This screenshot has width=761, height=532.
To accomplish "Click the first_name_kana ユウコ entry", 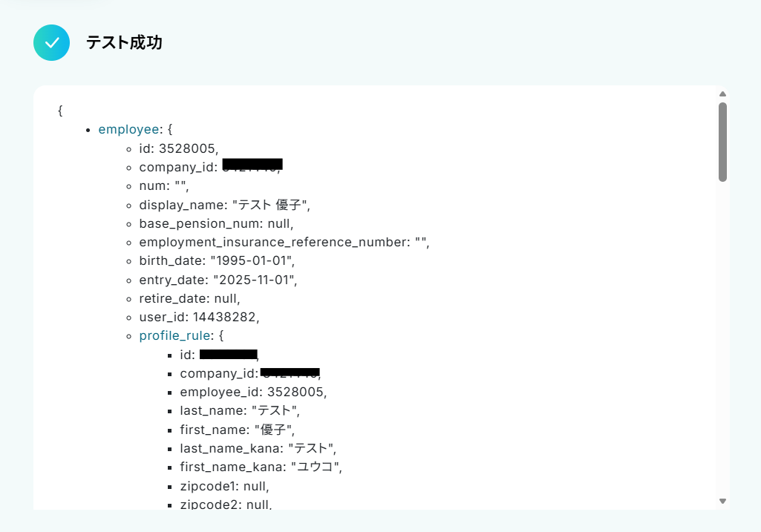I will [261, 467].
